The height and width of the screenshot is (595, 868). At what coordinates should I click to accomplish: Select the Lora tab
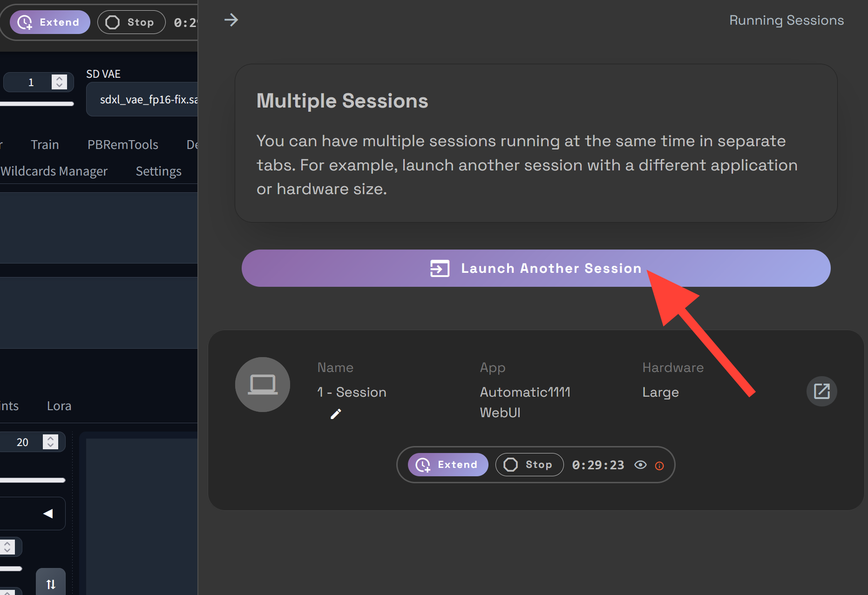coord(59,406)
